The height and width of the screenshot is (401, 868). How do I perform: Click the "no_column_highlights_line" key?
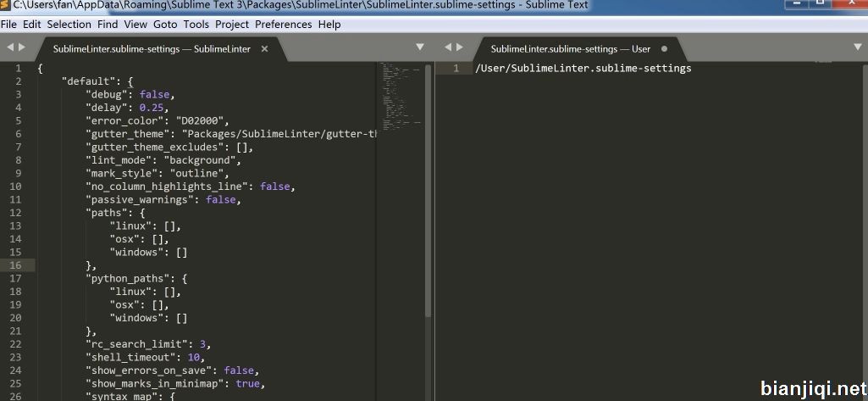point(167,187)
